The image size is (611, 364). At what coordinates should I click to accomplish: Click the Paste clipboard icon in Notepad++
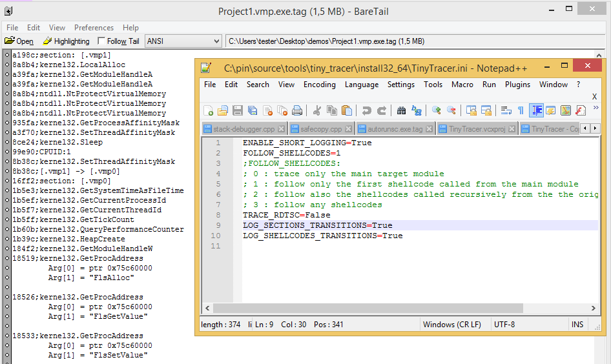point(346,110)
